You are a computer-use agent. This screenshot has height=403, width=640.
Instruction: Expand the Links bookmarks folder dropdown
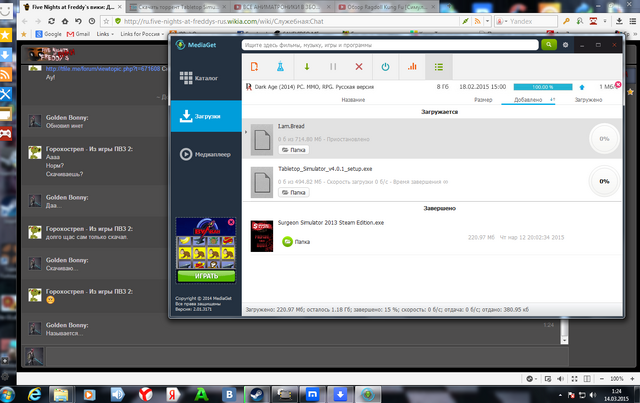(105, 34)
